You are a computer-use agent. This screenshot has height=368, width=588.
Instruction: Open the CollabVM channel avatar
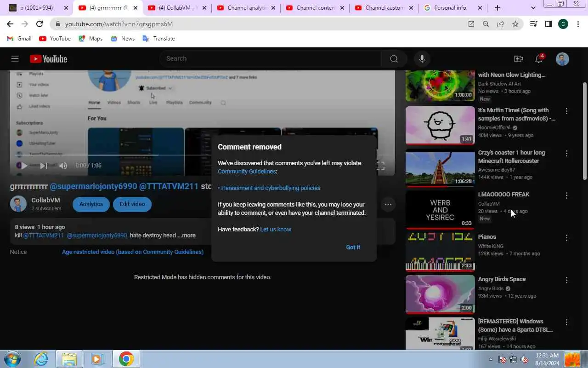[x=18, y=204]
